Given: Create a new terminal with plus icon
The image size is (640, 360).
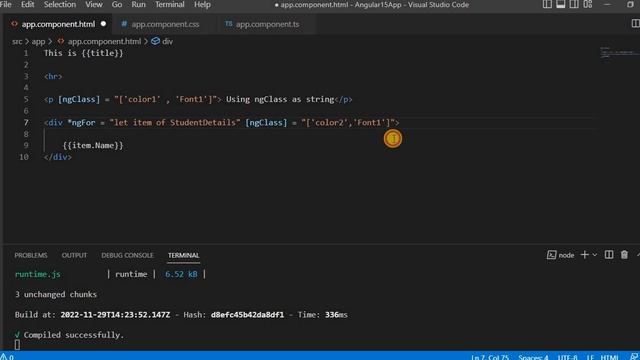Looking at the screenshot, I should coord(584,255).
